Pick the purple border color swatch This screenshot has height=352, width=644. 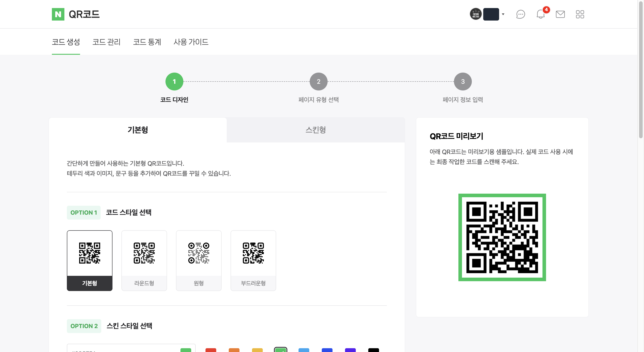click(350, 350)
